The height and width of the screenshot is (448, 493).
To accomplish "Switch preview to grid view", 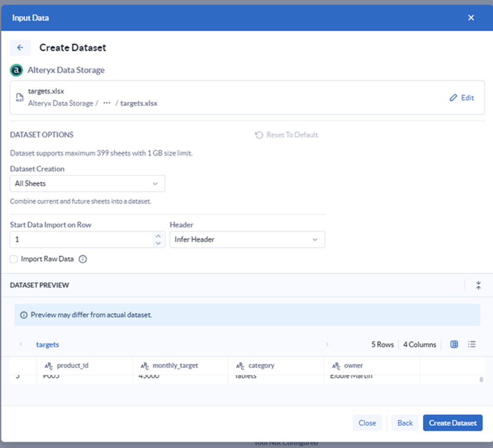I will (454, 344).
